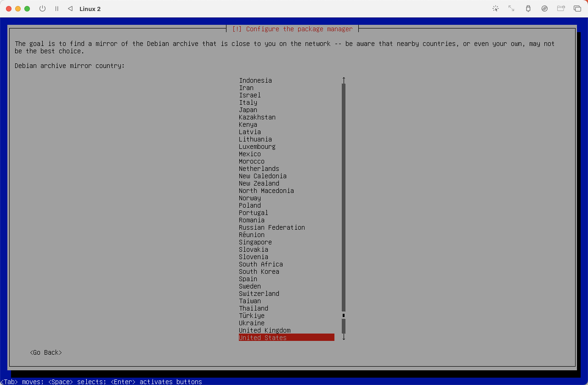Click the down arrow below the scrollbar

coord(343,337)
